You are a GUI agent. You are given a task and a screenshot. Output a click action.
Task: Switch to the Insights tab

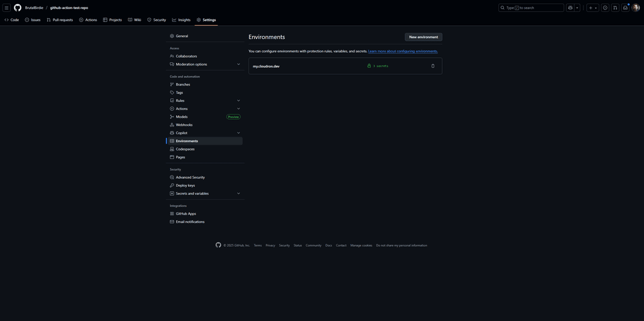click(181, 20)
